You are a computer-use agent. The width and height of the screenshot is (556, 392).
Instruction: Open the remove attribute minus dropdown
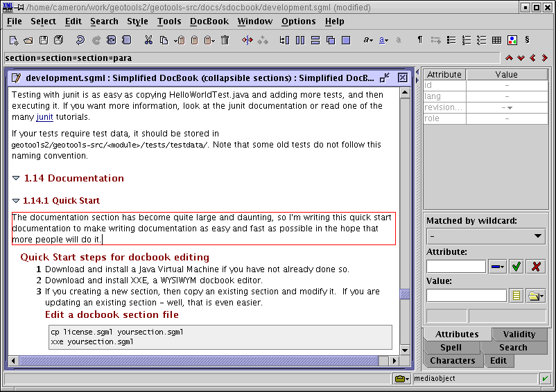(497, 267)
